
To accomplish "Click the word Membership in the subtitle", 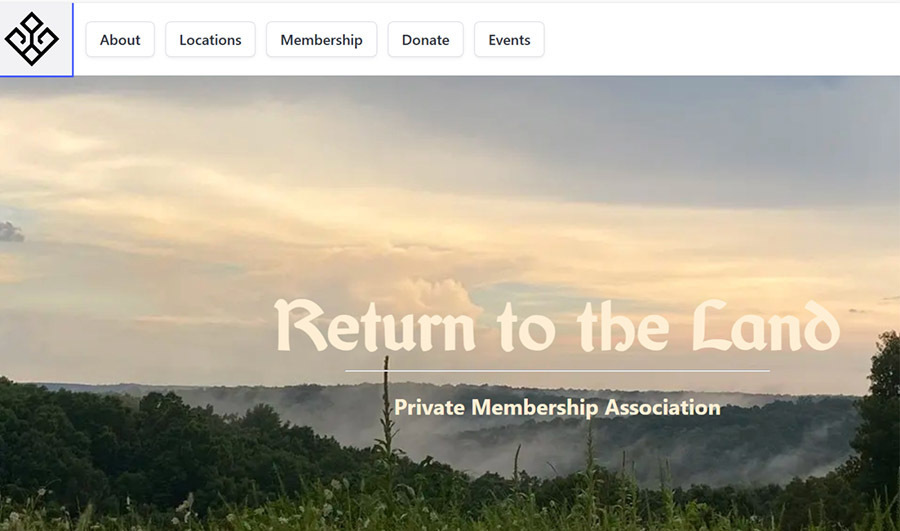I will pyautogui.click(x=534, y=408).
